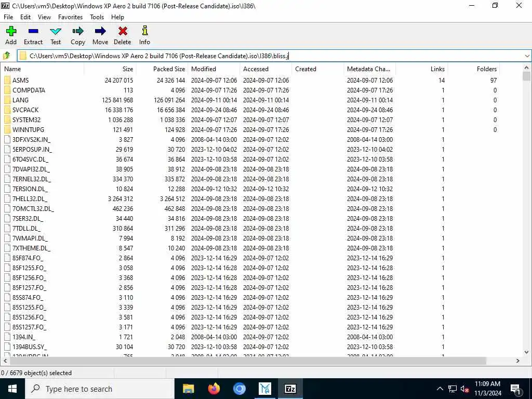Screen dimensions: 532x399
Task: Click the vertical scrollbar up arrow
Action: [527, 68]
